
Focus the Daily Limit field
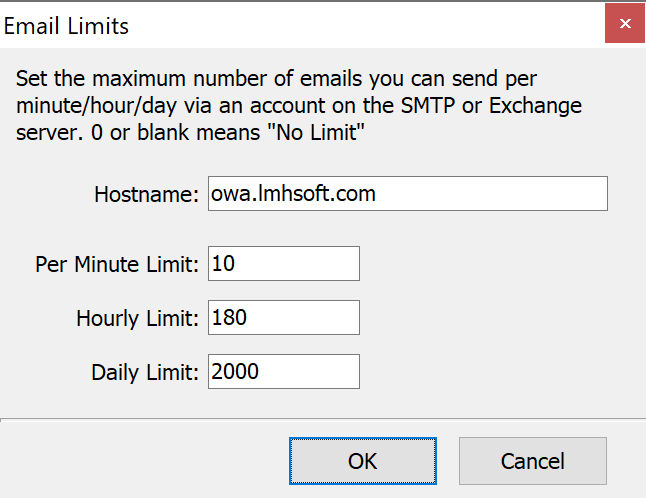[284, 372]
